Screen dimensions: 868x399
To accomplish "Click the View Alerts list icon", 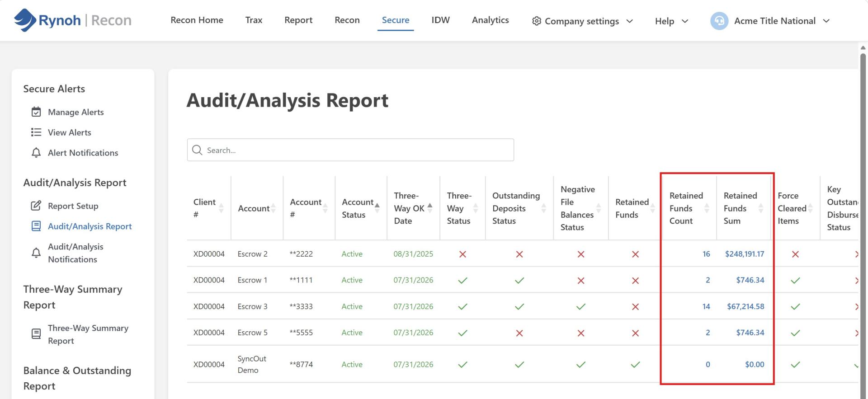I will tap(36, 132).
